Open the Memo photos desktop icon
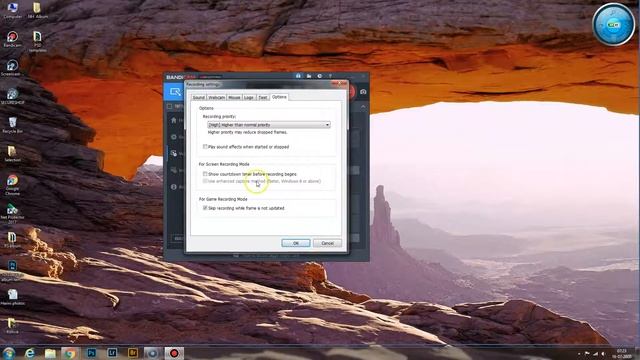This screenshot has height=360, width=640. [12, 297]
